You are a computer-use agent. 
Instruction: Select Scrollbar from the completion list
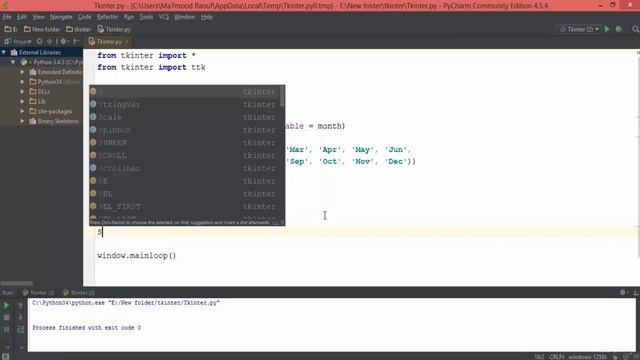(x=187, y=168)
